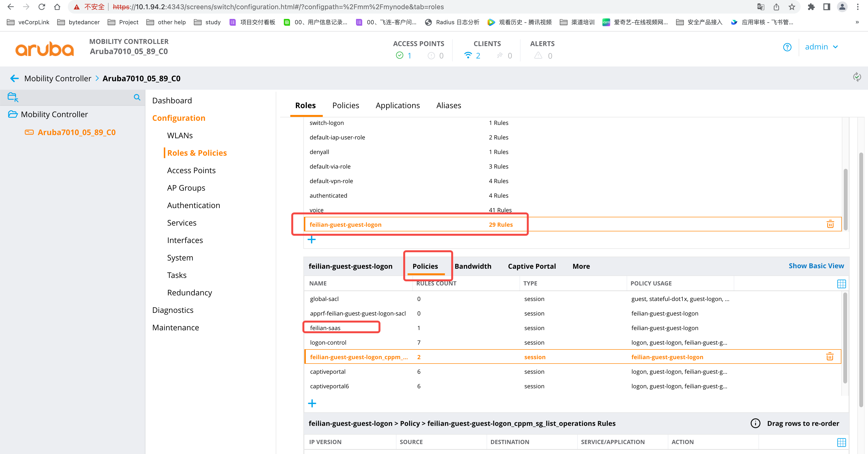Open System configuration
Screen dimensions: 868x454
tap(180, 258)
